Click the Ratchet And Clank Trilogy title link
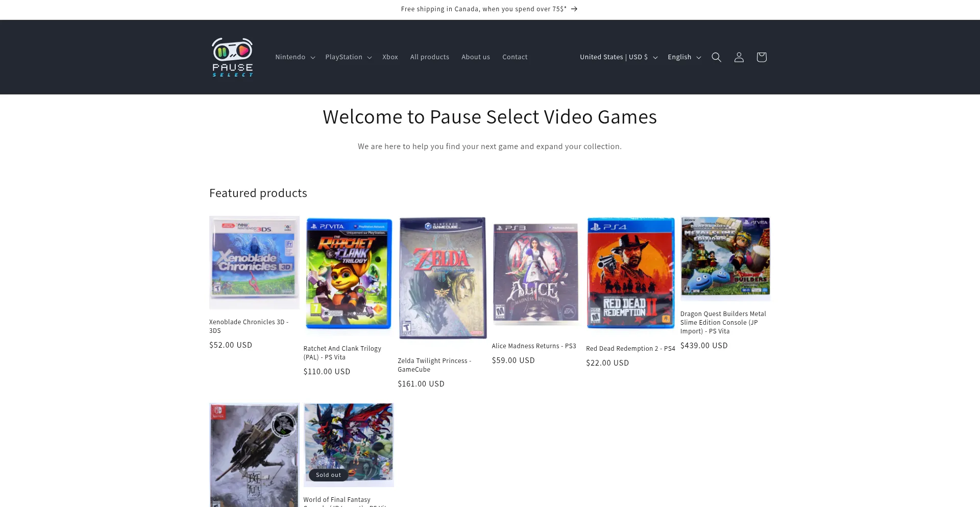The height and width of the screenshot is (507, 980). (x=342, y=353)
